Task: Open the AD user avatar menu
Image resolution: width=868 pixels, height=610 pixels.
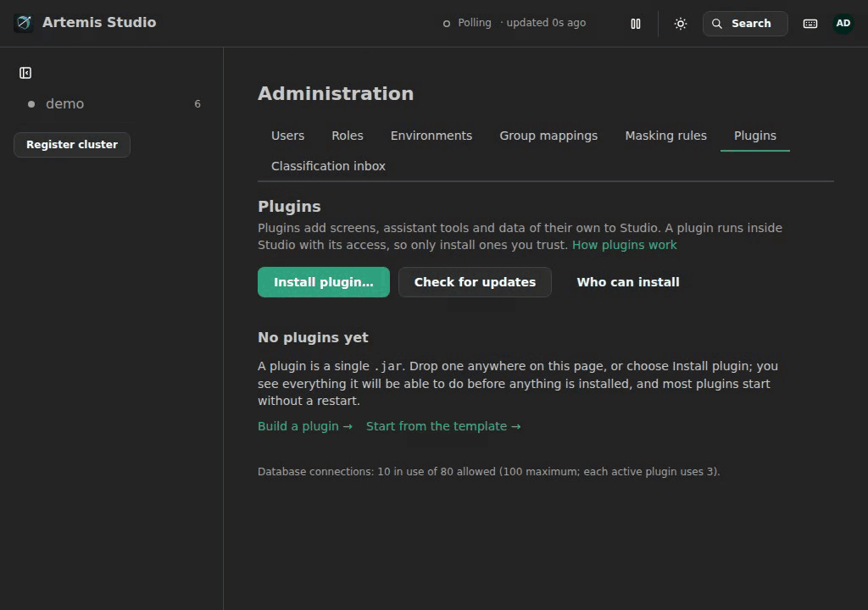Action: click(843, 23)
